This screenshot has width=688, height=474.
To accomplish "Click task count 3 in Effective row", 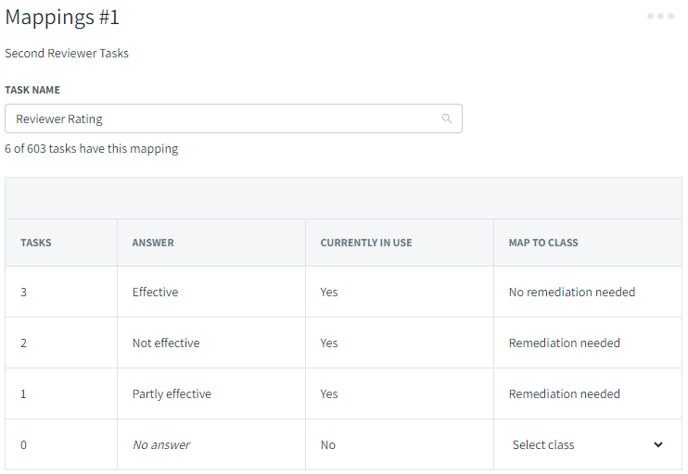I will click(x=24, y=292).
